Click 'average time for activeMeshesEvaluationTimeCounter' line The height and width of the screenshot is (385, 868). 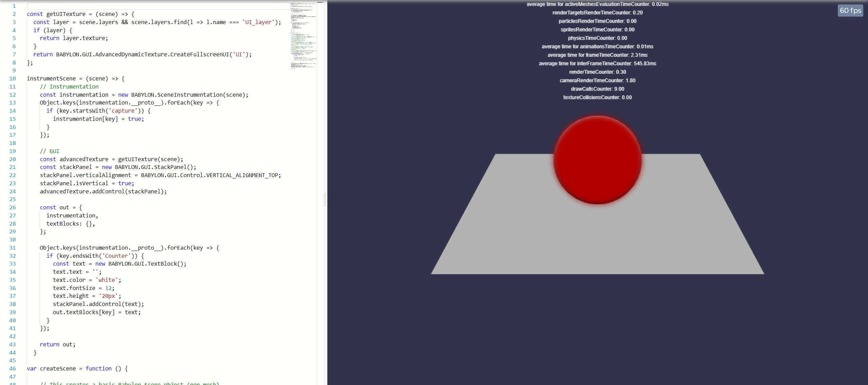tap(597, 4)
